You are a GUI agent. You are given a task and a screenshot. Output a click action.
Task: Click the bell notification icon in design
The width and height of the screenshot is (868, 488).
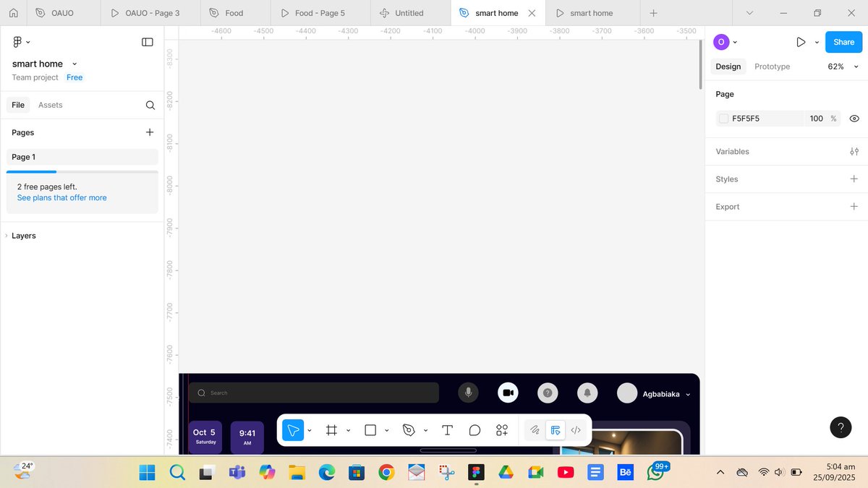pos(587,393)
